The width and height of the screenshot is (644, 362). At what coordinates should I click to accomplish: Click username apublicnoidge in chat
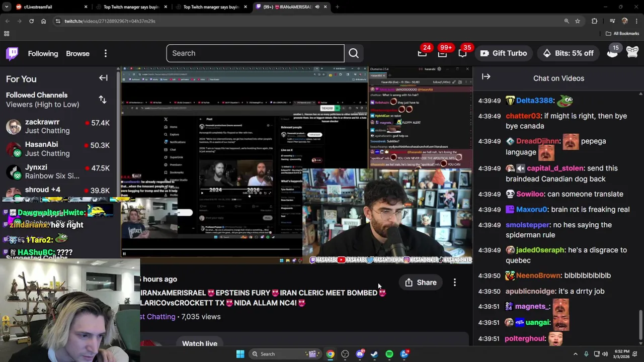coord(530,292)
